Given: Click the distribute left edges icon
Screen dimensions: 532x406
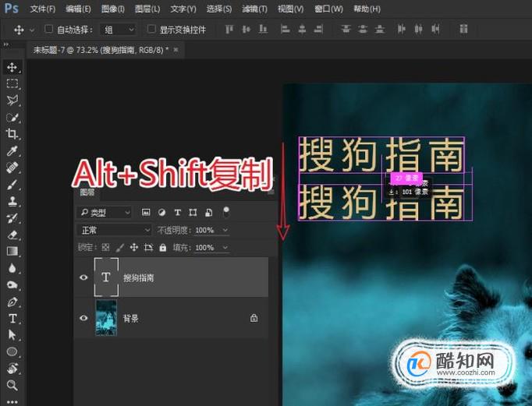Looking at the screenshot, I should pos(402,30).
